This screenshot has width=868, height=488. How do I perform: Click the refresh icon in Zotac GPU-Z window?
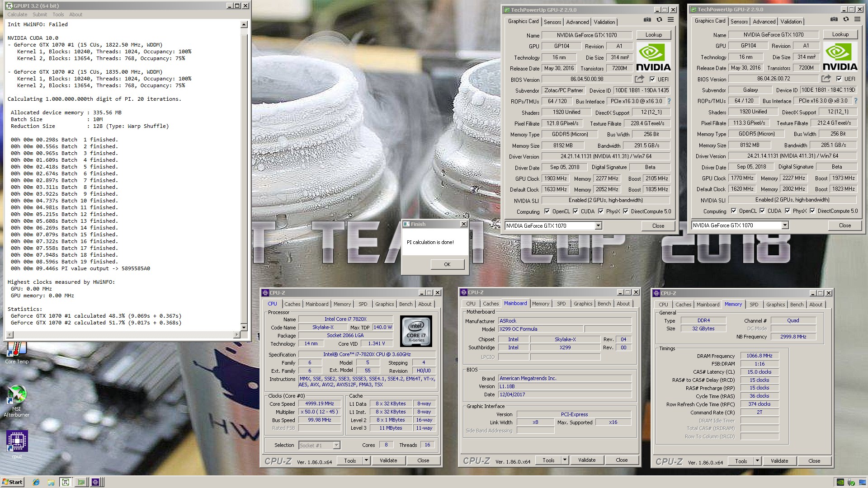[659, 20]
